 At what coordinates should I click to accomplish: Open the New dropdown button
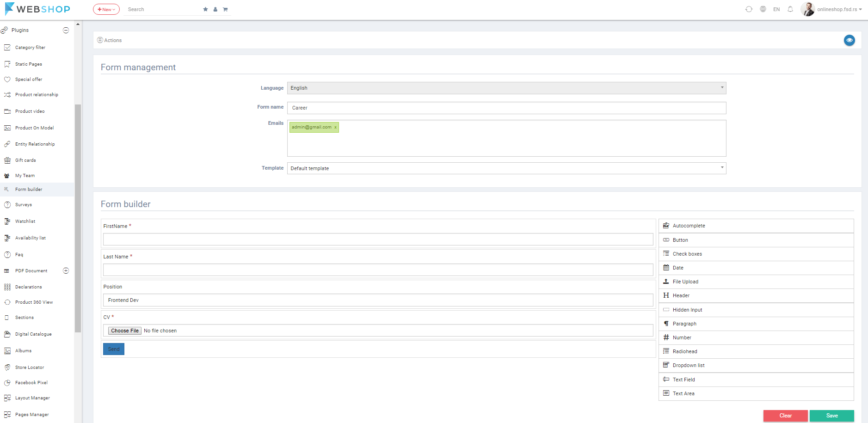pyautogui.click(x=106, y=9)
